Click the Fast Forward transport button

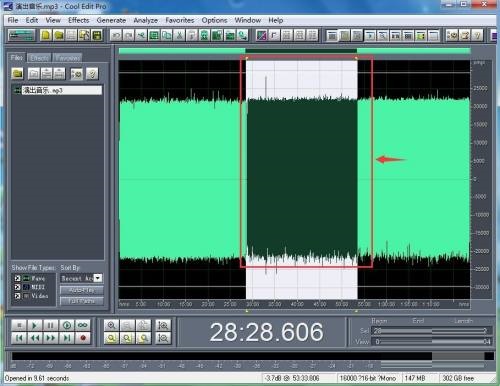[51, 338]
